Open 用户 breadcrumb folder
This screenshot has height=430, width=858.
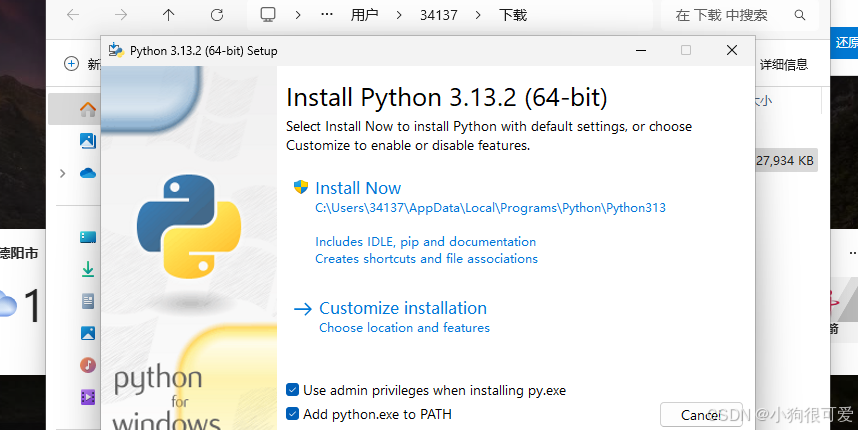[x=364, y=15]
